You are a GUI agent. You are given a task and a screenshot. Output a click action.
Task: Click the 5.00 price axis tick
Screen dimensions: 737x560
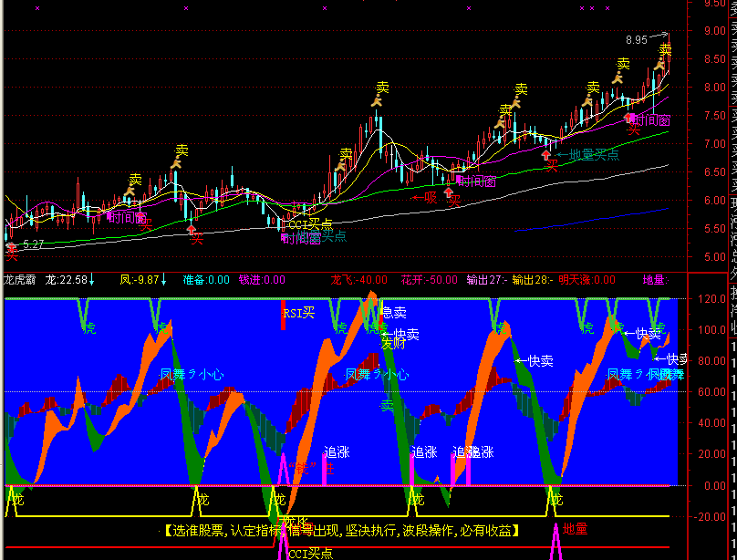point(715,257)
